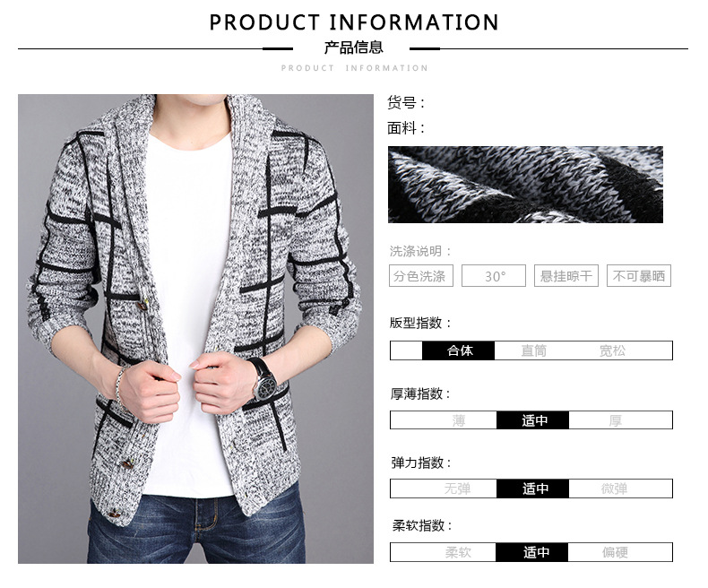Click the 30° wash temperature box

pos(494,276)
